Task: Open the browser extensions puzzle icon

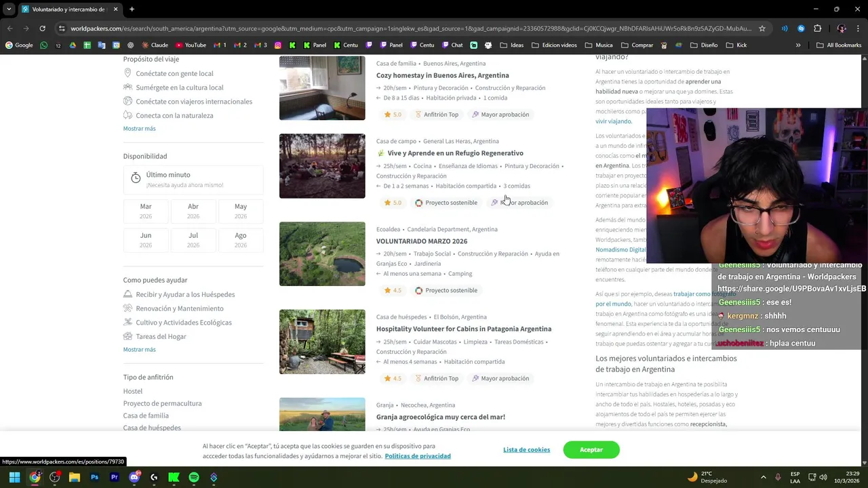Action: tap(817, 28)
